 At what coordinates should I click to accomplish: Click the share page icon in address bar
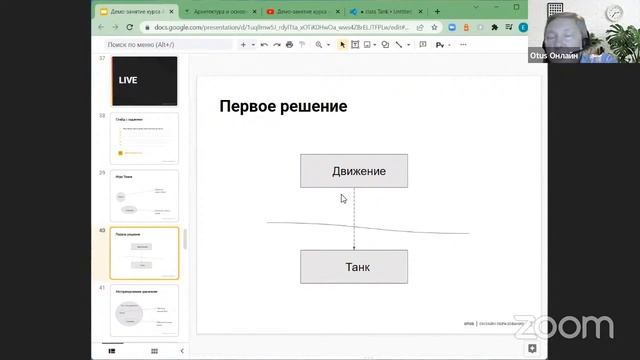pos(420,27)
